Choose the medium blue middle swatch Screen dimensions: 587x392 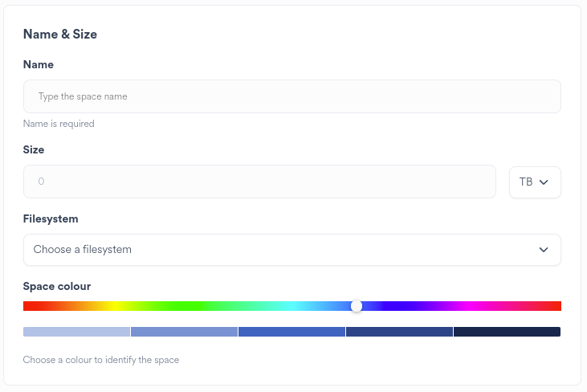click(291, 332)
